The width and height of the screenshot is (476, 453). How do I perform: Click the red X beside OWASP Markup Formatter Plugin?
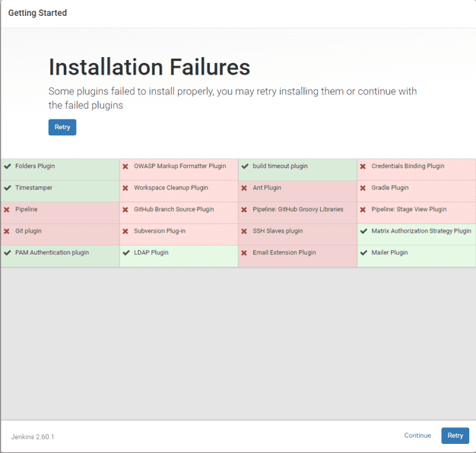[x=125, y=166]
